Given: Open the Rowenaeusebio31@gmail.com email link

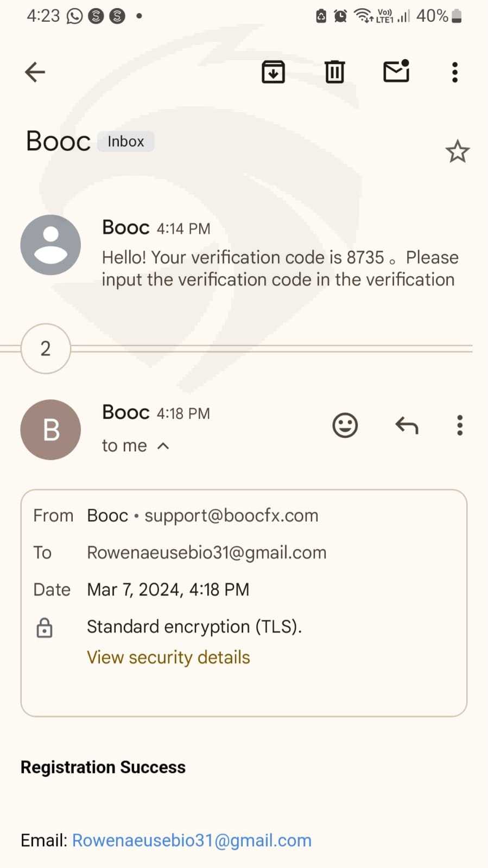Looking at the screenshot, I should pyautogui.click(x=192, y=840).
